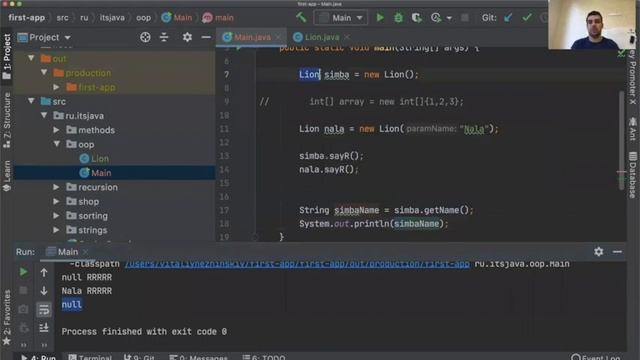The image size is (640, 360).
Task: Open the 0: Messages tool window
Action: coord(198,357)
